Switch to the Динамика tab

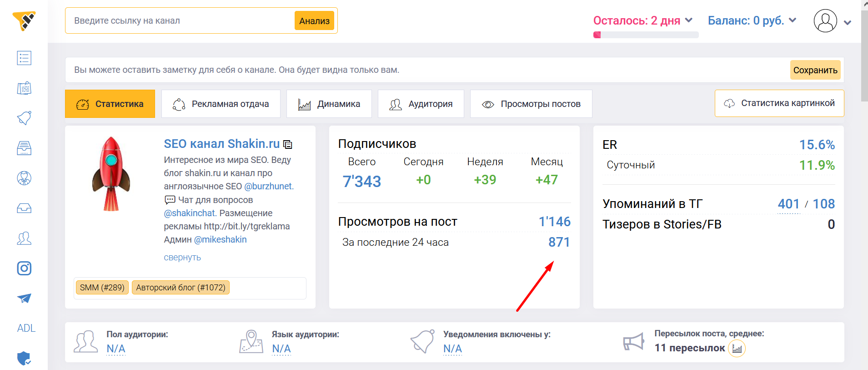tap(329, 104)
